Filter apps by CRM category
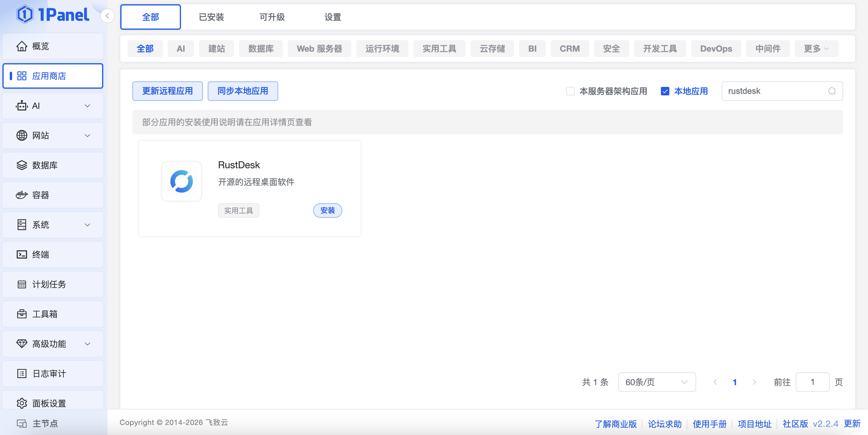 (x=569, y=49)
